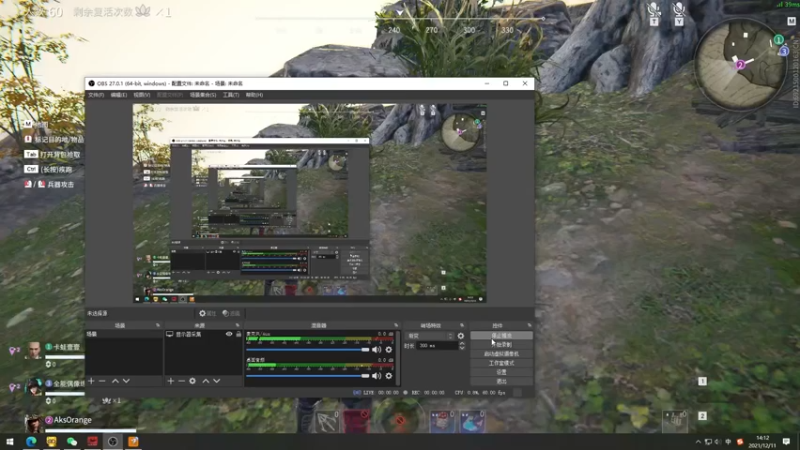Open the Edit (编辑) menu
The width and height of the screenshot is (800, 450).
119,95
